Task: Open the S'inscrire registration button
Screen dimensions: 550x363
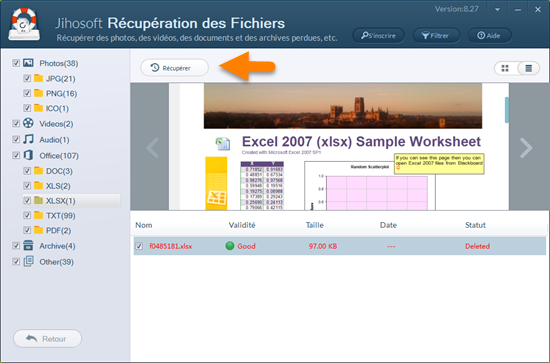Action: click(x=378, y=35)
